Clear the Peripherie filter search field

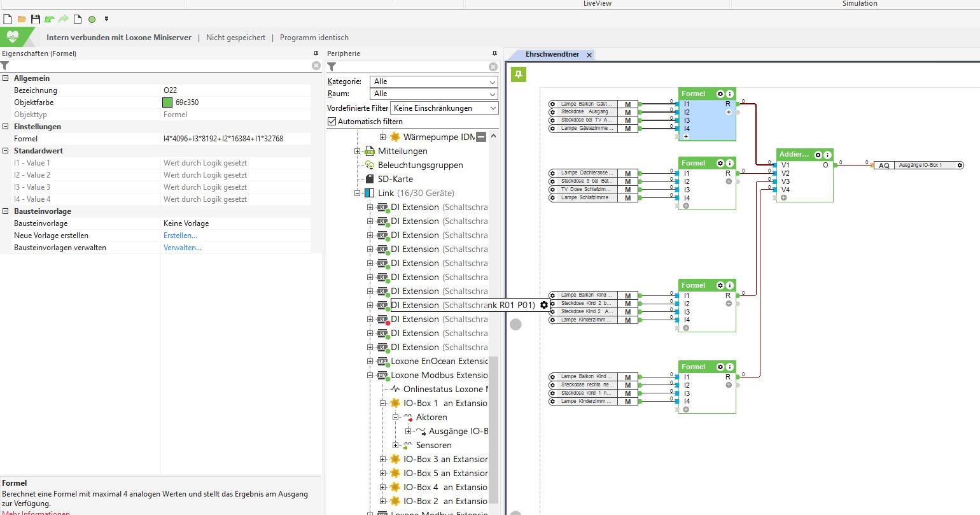pos(493,67)
